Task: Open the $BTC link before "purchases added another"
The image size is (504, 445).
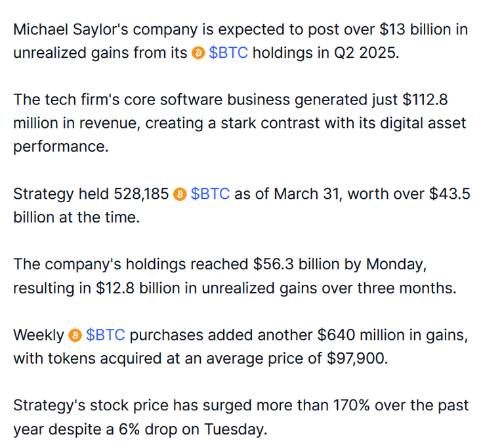Action: coord(106,335)
